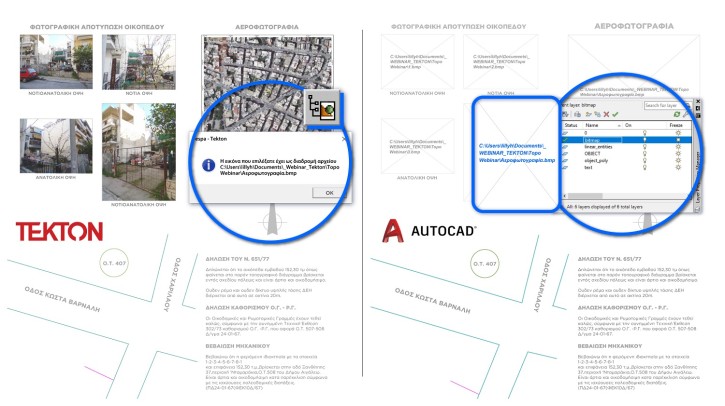
Task: Click the red AutoCAD logo
Action: [392, 230]
